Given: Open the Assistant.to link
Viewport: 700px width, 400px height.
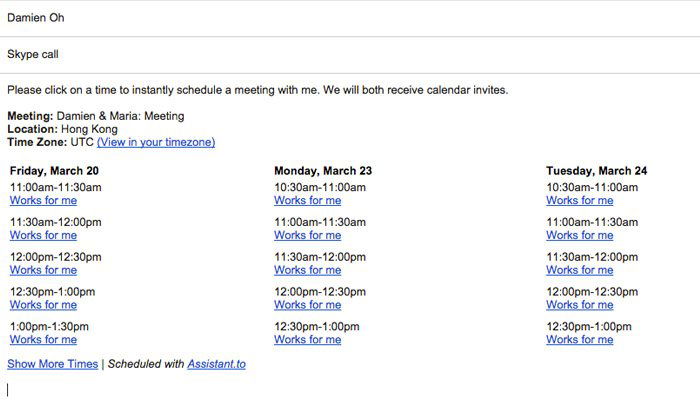Looking at the screenshot, I should pos(216,364).
